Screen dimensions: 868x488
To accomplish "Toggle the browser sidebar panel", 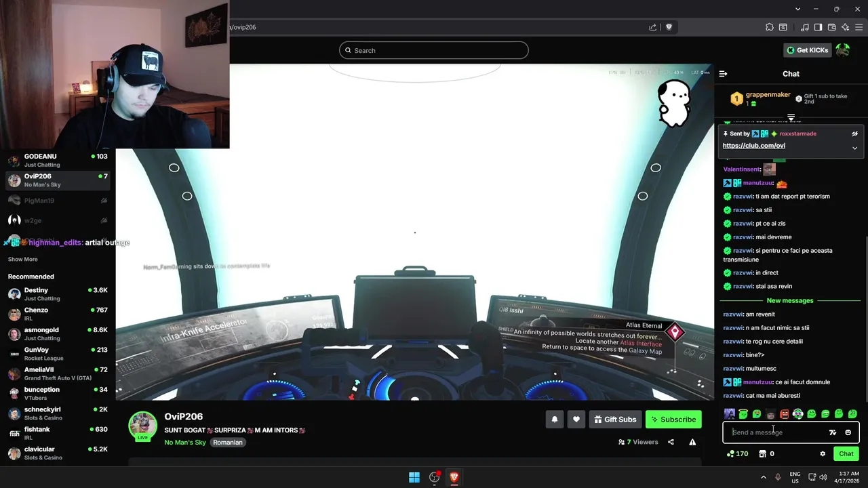I will coord(818,27).
